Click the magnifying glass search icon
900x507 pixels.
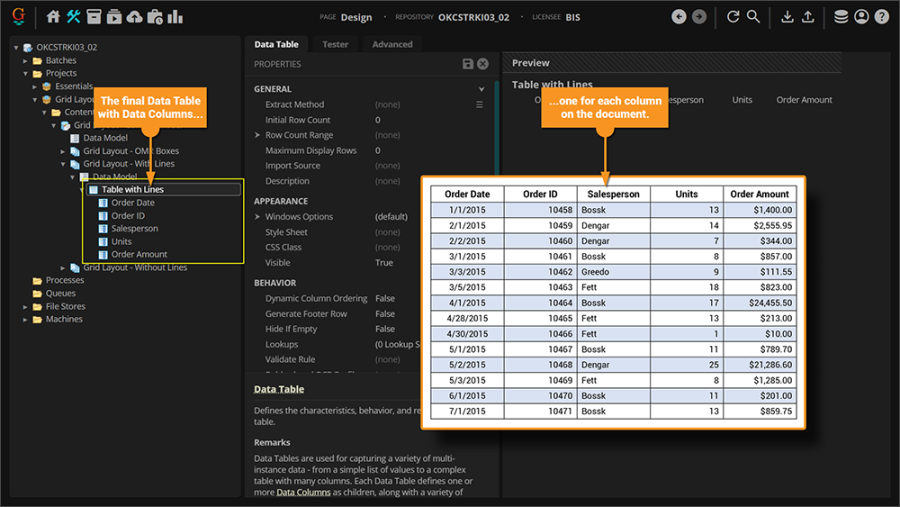click(x=754, y=17)
